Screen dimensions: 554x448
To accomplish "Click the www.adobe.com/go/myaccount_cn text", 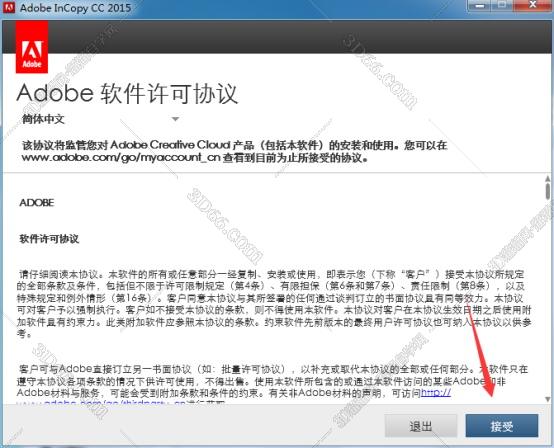I will pos(120,157).
